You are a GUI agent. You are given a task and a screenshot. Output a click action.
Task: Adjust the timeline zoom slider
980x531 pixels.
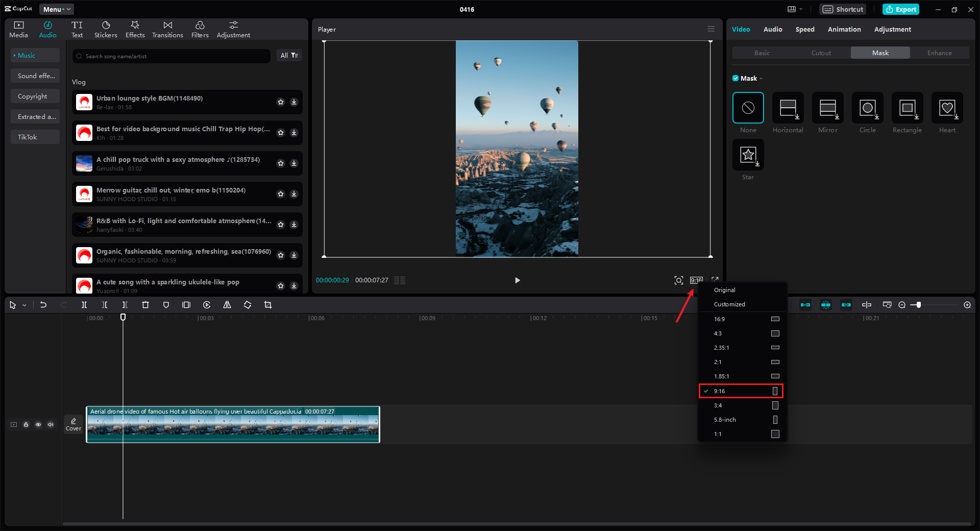pos(918,305)
